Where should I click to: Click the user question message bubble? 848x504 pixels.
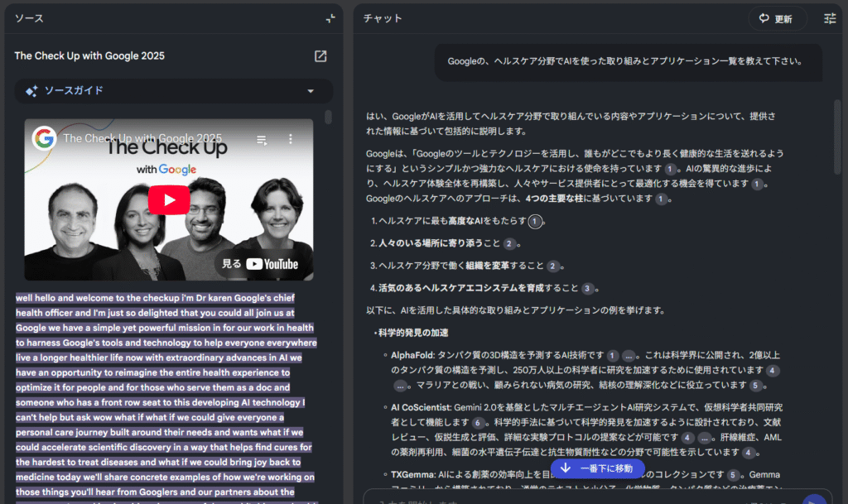[x=629, y=62]
